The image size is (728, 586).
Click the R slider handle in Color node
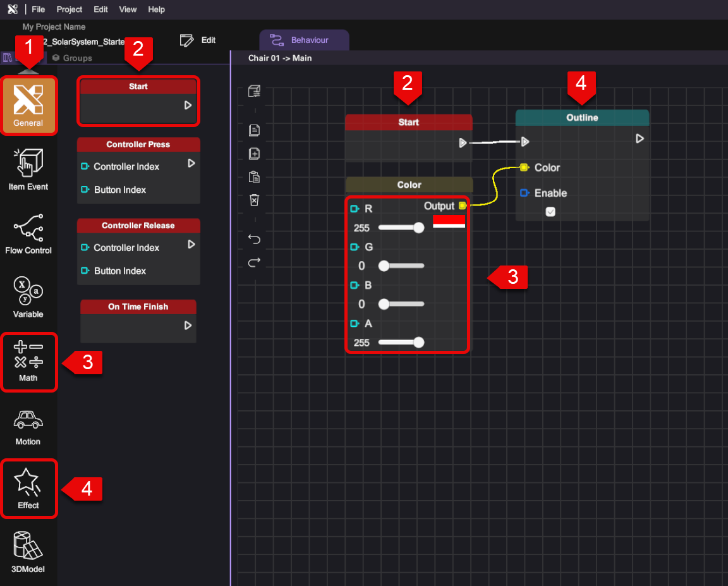tap(418, 228)
